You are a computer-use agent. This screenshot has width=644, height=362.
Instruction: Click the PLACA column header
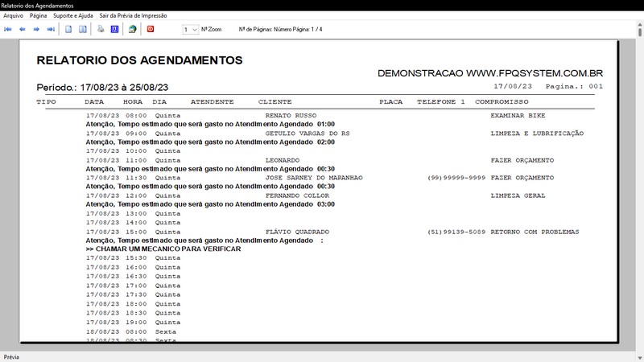click(391, 102)
